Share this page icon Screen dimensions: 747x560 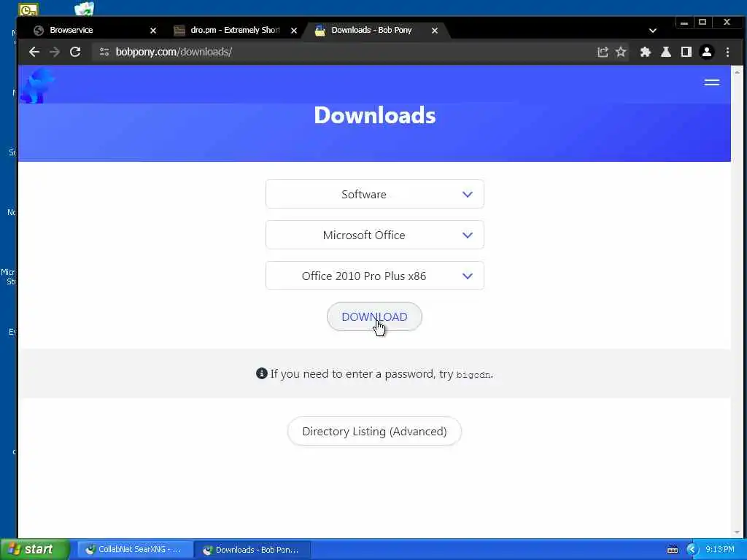(x=603, y=52)
